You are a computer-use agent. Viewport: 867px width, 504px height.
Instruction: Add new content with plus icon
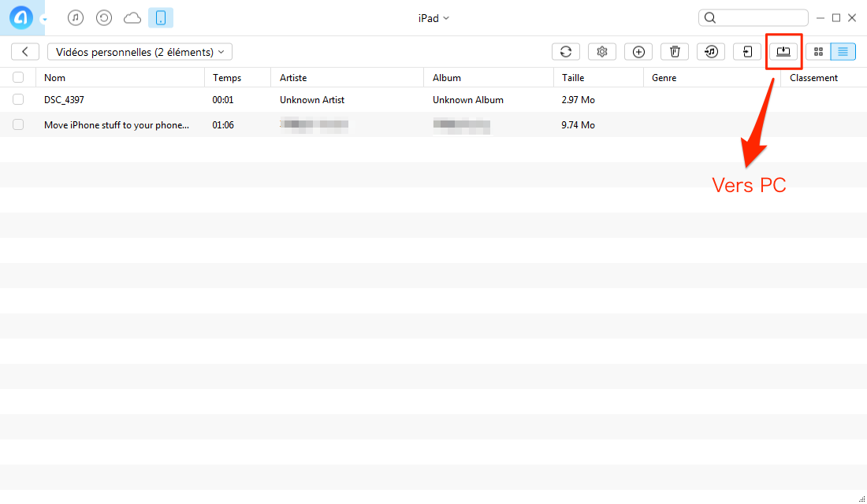638,51
